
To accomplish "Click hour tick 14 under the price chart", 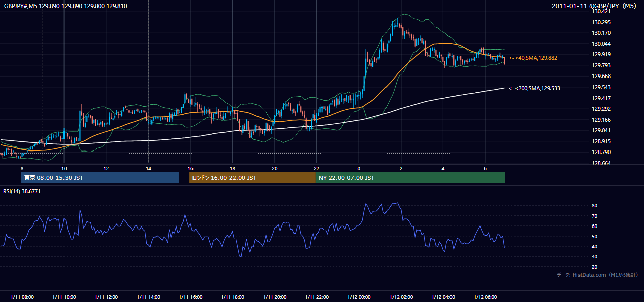I will (x=148, y=168).
